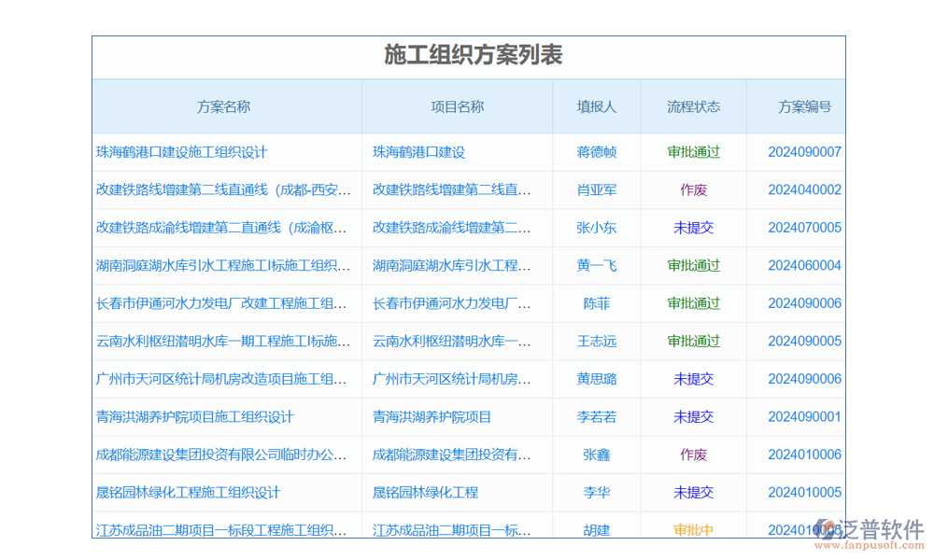Open 青海洪湖养护院项目施工组织设计 plan

pyautogui.click(x=194, y=416)
